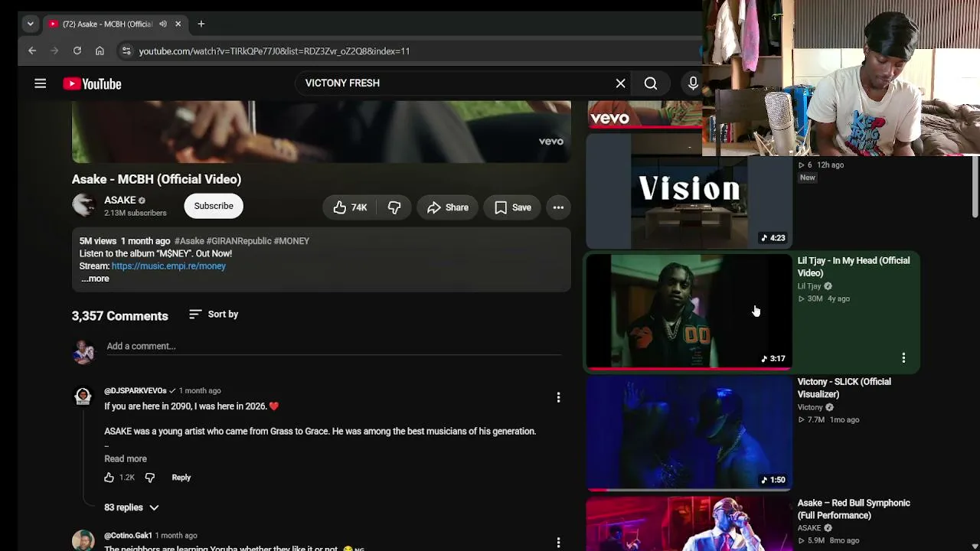The image size is (980, 551).
Task: Open Lil Tjay - In My Head title
Action: coord(854,267)
